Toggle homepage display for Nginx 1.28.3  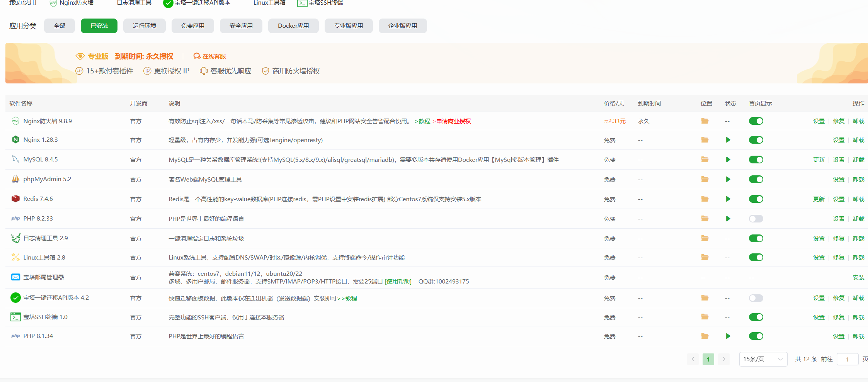point(756,140)
